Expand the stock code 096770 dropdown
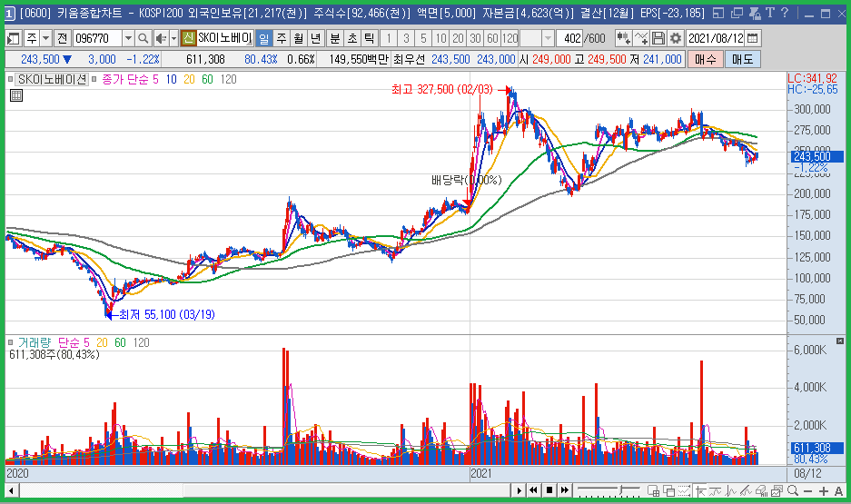The image size is (851, 504). pos(129,38)
